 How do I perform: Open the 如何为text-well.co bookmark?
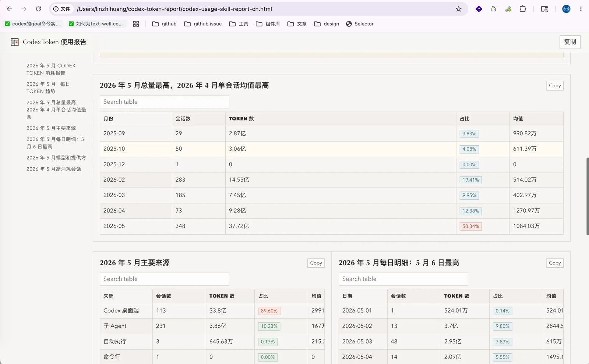click(96, 24)
